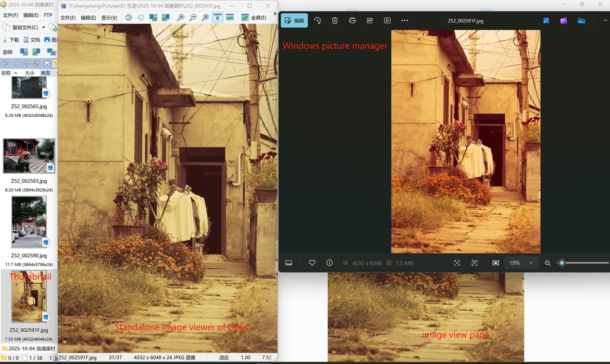This screenshot has width=610, height=364.
Task: Toggle the filmstrip view button
Action: click(288, 263)
